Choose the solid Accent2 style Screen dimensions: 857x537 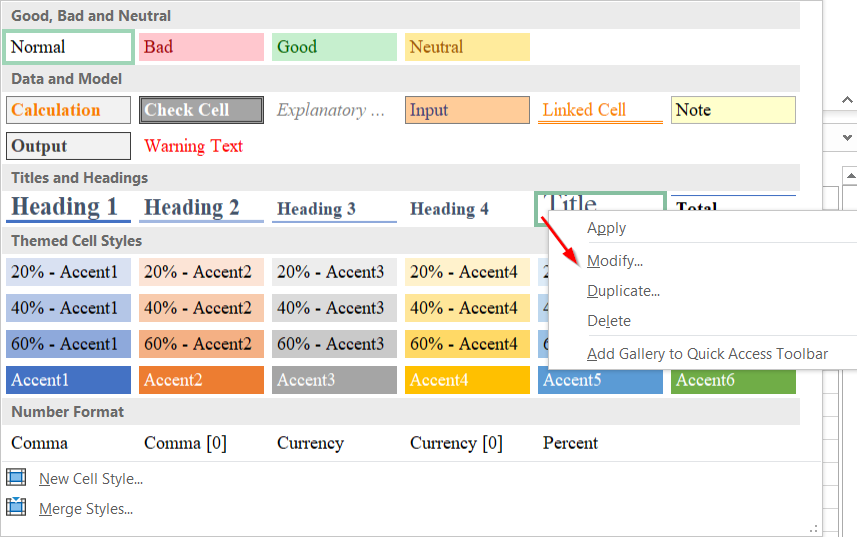[201, 380]
